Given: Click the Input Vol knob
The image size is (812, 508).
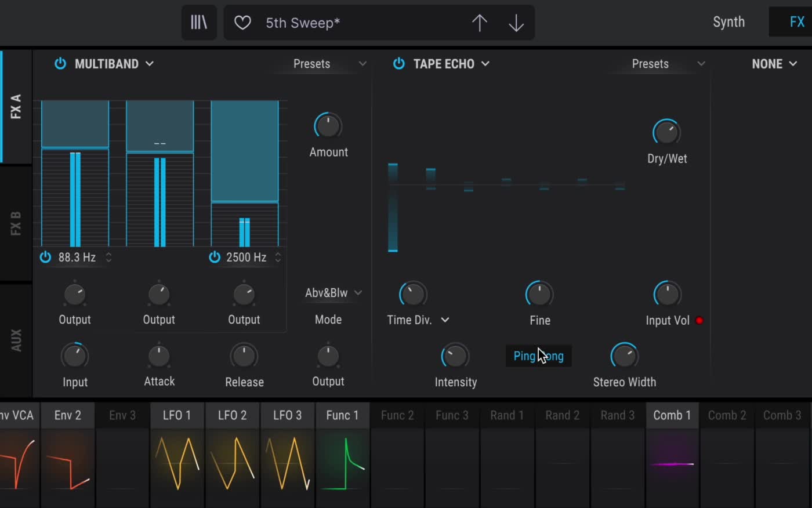Looking at the screenshot, I should point(668,295).
